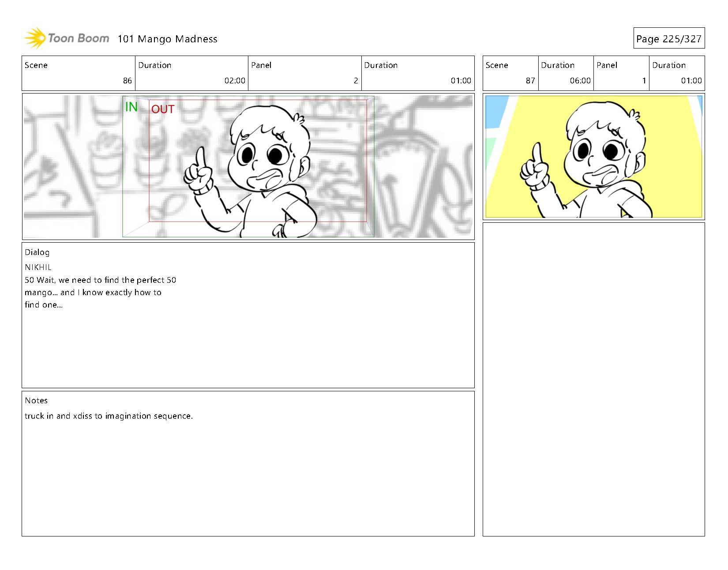Click Scene 86's panel duration '01:00'
The image size is (728, 570).
click(x=461, y=80)
